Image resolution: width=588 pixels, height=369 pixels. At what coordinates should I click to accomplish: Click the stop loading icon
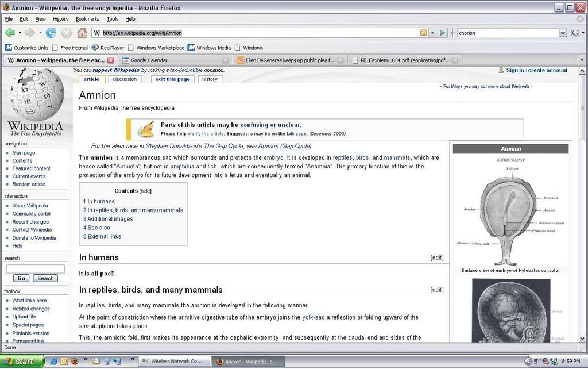pos(67,33)
